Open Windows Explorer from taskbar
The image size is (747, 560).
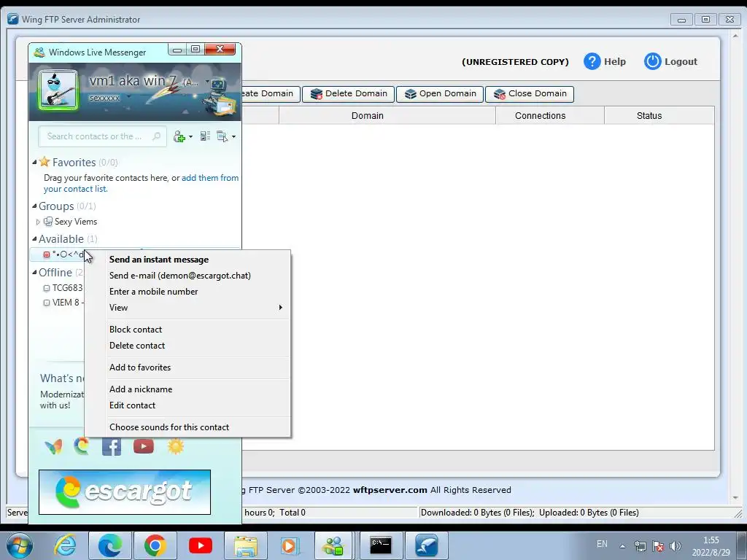point(245,545)
